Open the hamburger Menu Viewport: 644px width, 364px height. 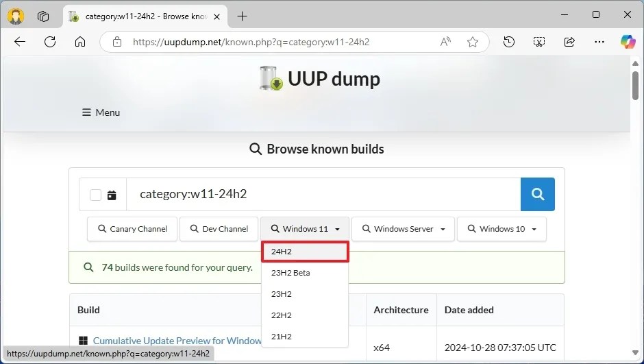(101, 112)
